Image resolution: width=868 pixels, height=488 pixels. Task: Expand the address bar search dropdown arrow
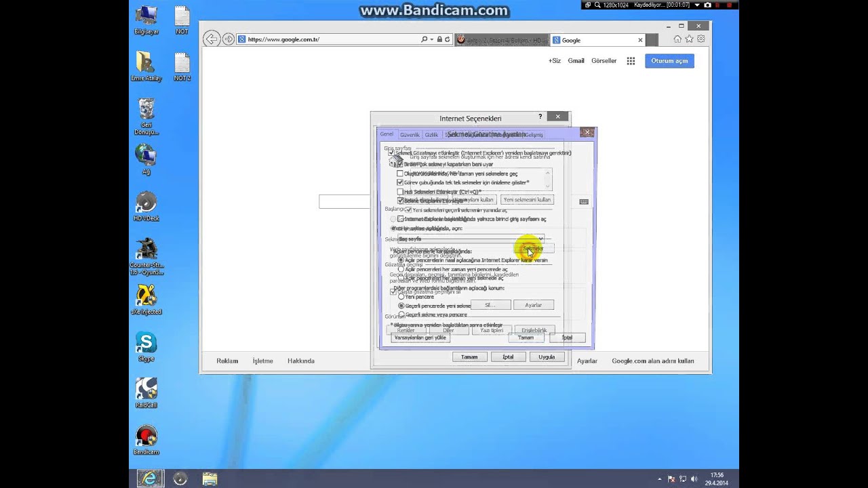(x=432, y=39)
